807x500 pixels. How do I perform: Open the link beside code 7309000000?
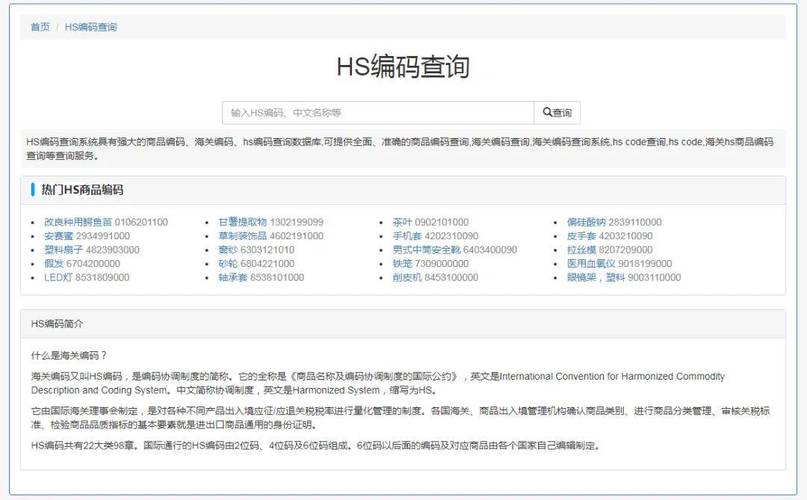[402, 264]
